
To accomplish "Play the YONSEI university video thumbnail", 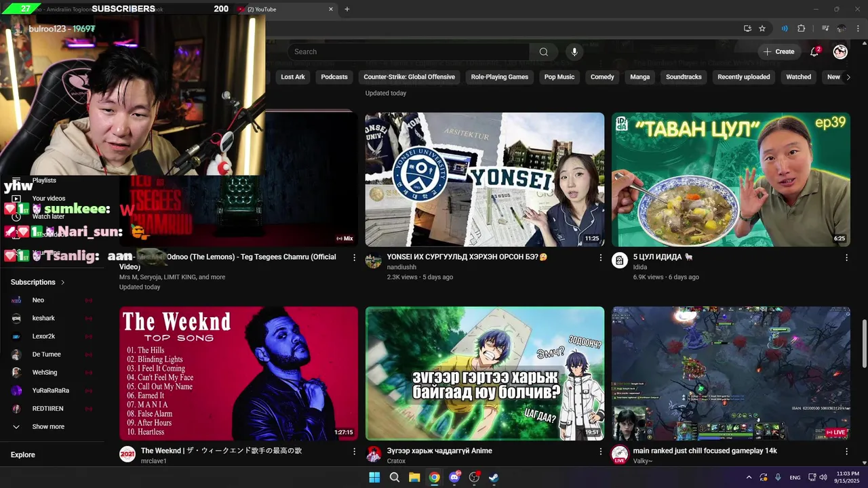I will 485,180.
